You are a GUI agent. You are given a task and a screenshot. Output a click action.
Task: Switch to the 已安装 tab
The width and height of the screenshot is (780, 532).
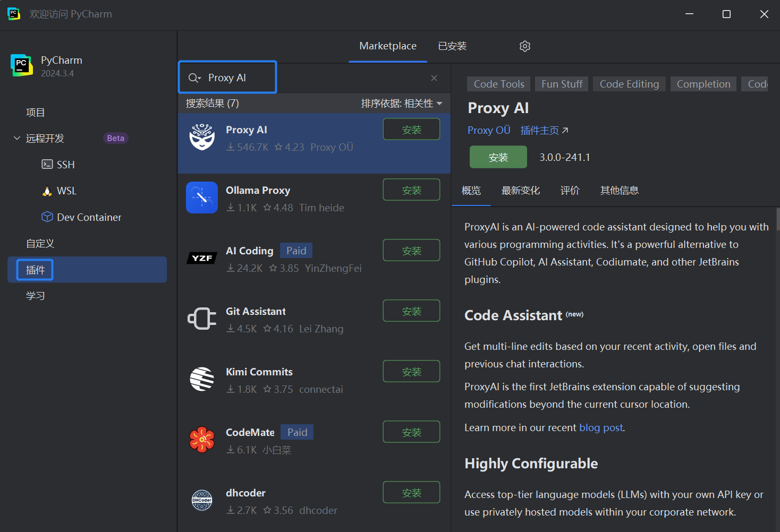click(452, 46)
